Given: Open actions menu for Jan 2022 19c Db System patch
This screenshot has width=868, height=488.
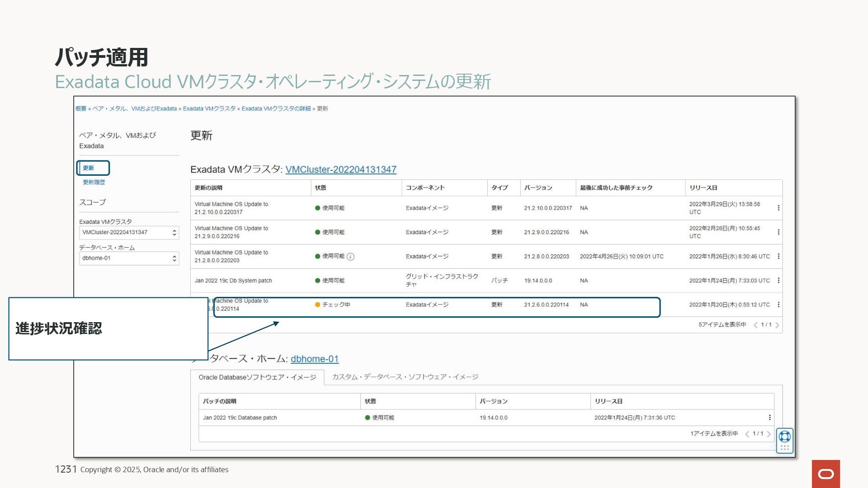Looking at the screenshot, I should click(778, 281).
